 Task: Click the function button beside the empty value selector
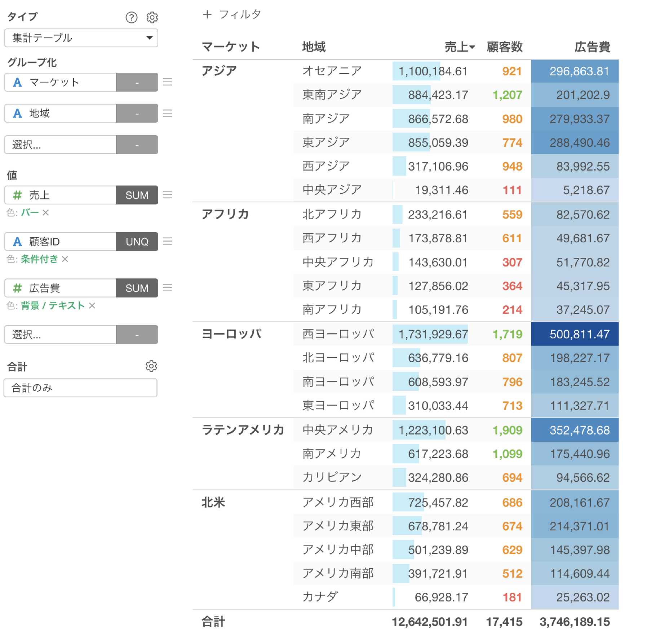point(137,334)
